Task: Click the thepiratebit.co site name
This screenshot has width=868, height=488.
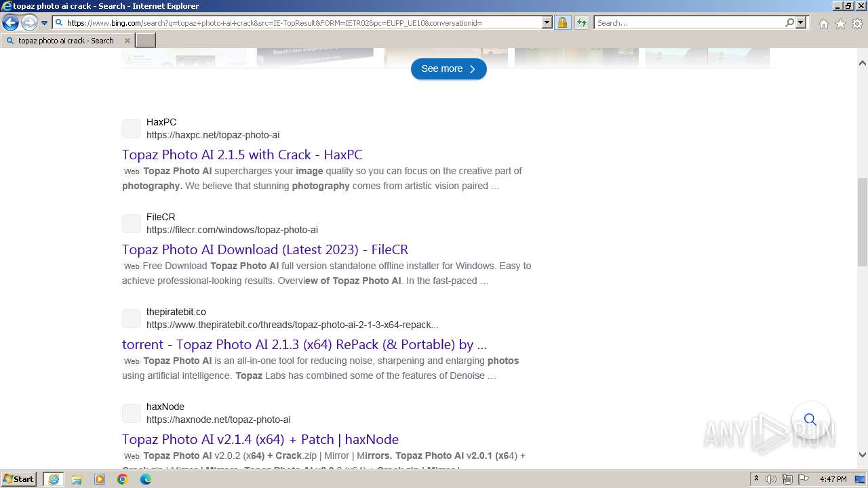Action: coord(176,312)
